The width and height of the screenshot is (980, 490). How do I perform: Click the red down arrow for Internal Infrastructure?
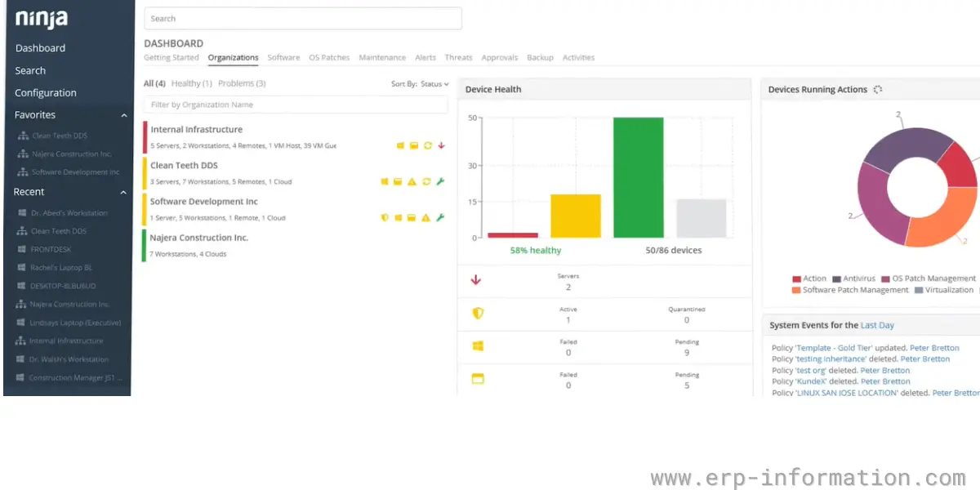441,145
